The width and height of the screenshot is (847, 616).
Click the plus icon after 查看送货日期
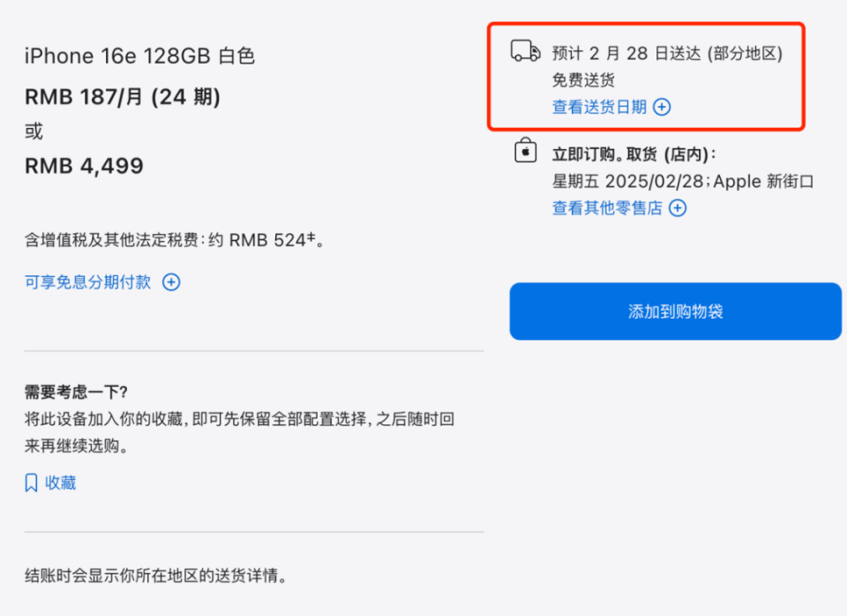click(x=661, y=107)
